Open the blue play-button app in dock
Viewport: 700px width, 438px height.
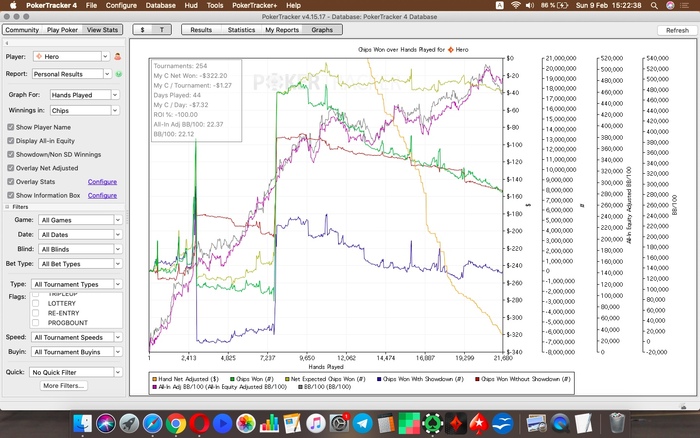pos(222,423)
